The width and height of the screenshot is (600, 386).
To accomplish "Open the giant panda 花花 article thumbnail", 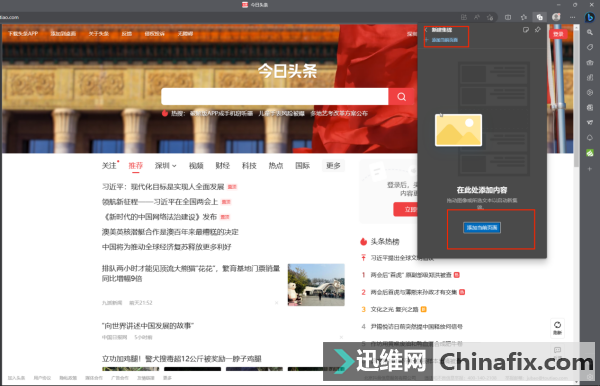I will [316, 285].
